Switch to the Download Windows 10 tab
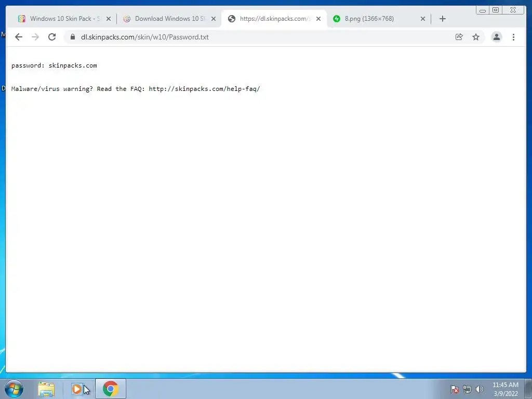The width and height of the screenshot is (532, 399). [169, 19]
